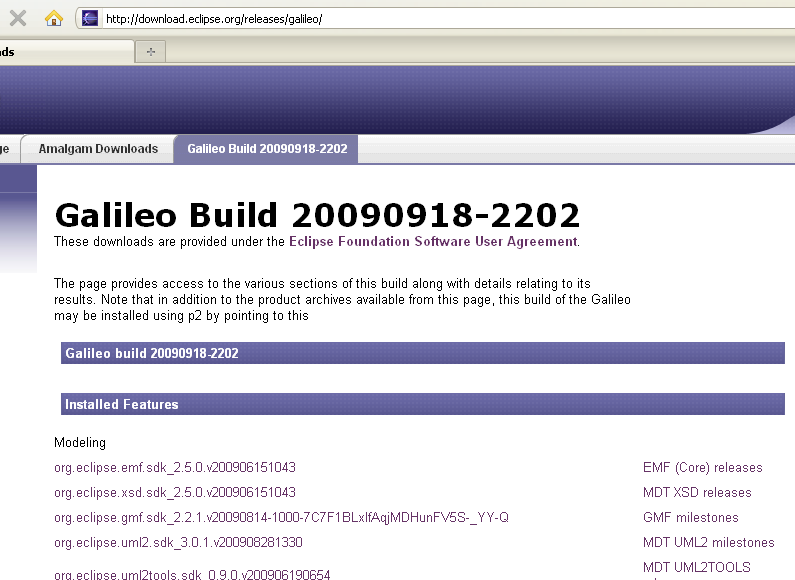Go to GMF milestones link
Image resolution: width=795 pixels, height=580 pixels.
click(x=690, y=517)
